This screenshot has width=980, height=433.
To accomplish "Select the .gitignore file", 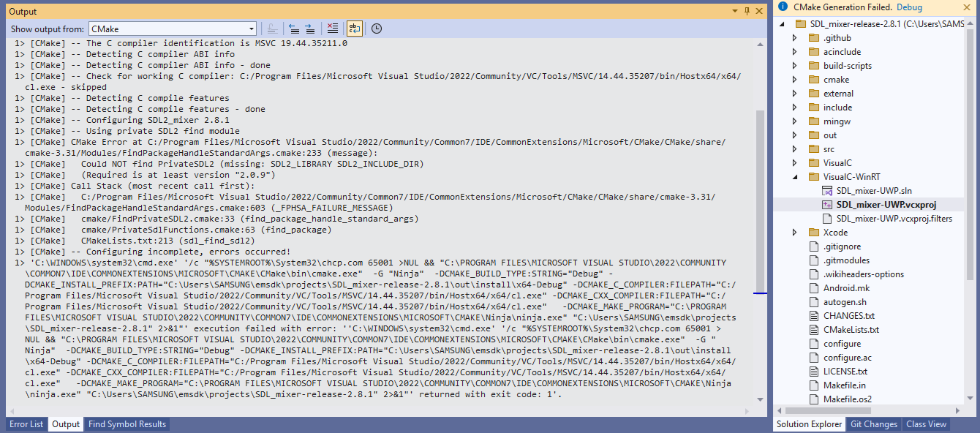I will click(x=842, y=246).
